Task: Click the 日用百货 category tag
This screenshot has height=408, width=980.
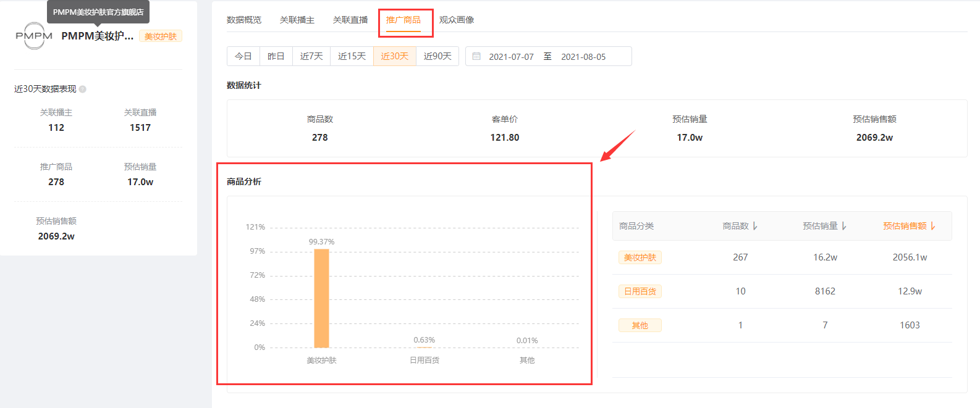Action: [x=640, y=291]
